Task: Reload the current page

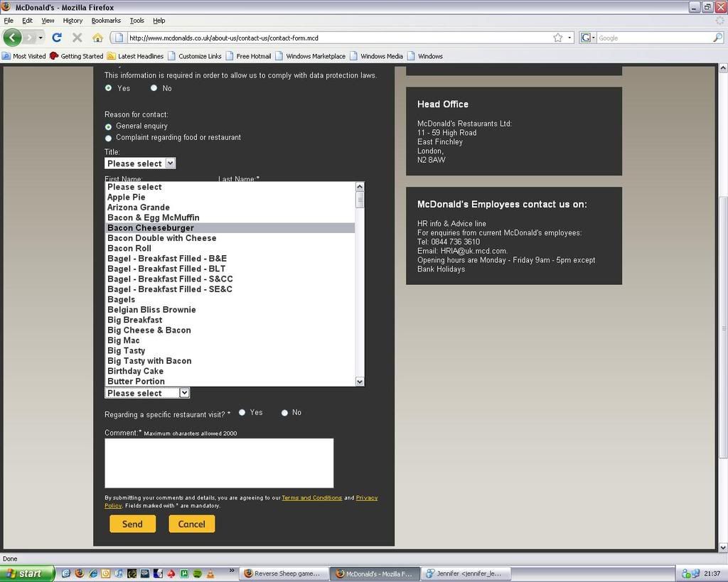Action: (57, 38)
